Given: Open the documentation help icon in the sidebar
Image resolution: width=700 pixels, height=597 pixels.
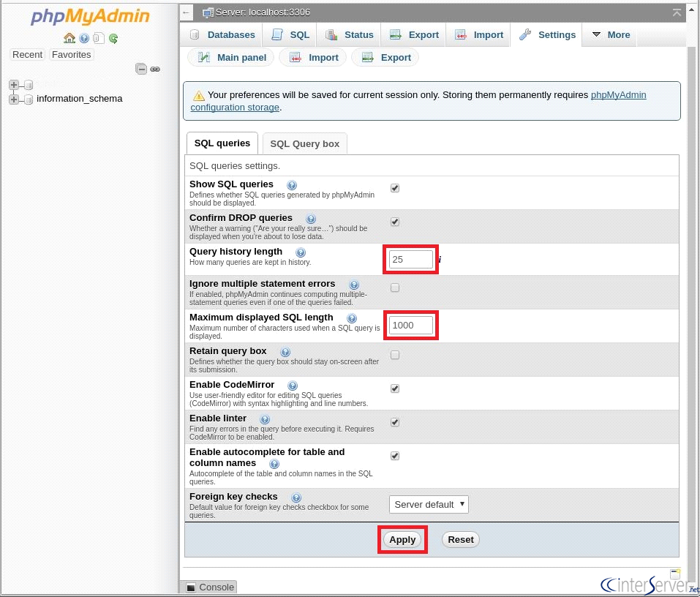Looking at the screenshot, I should [x=84, y=38].
